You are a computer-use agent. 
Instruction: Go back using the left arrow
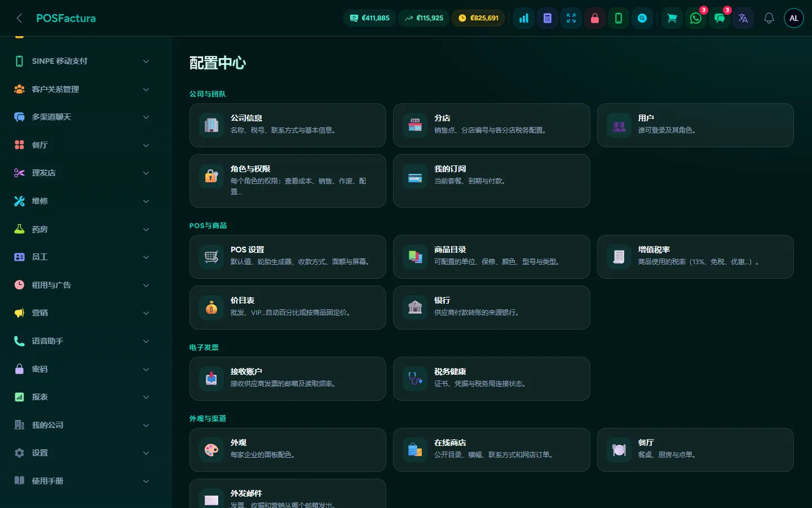19,18
